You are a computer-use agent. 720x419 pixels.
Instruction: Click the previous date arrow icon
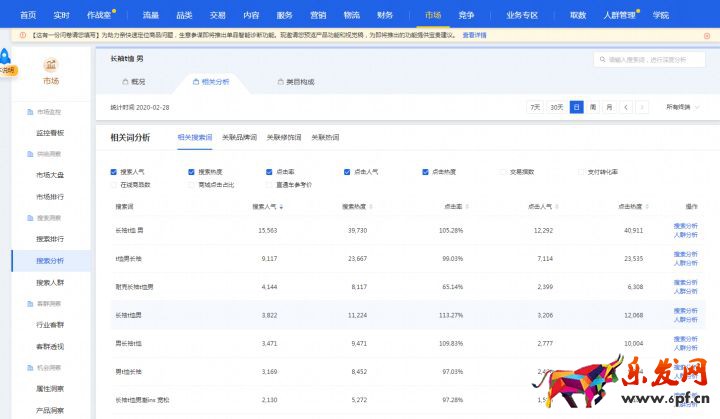point(625,107)
